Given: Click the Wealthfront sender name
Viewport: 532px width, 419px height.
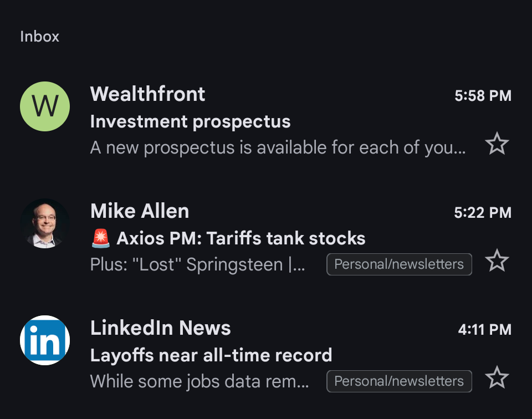Looking at the screenshot, I should point(147,94).
